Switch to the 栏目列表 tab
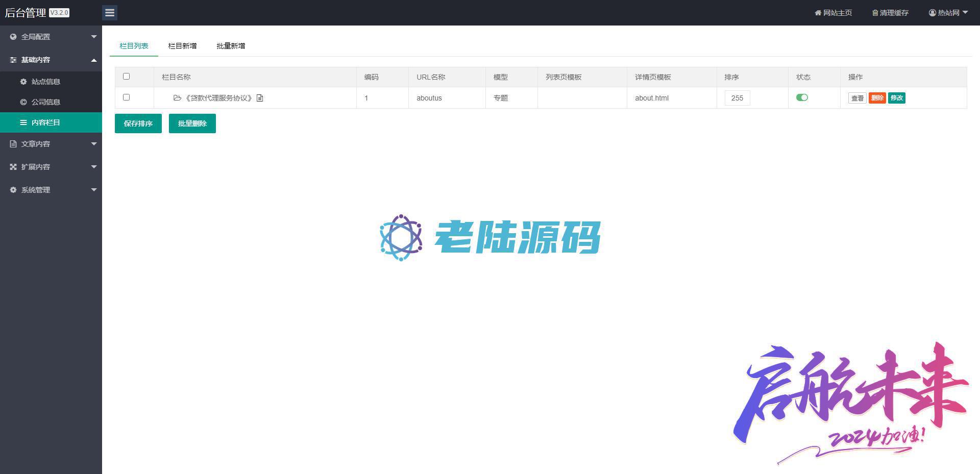The image size is (980, 474). tap(134, 46)
